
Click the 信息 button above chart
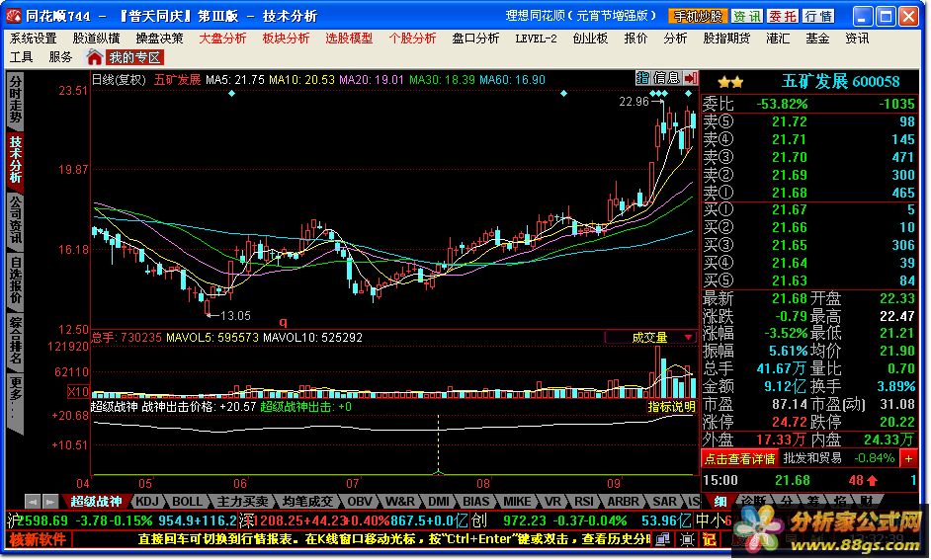click(666, 78)
